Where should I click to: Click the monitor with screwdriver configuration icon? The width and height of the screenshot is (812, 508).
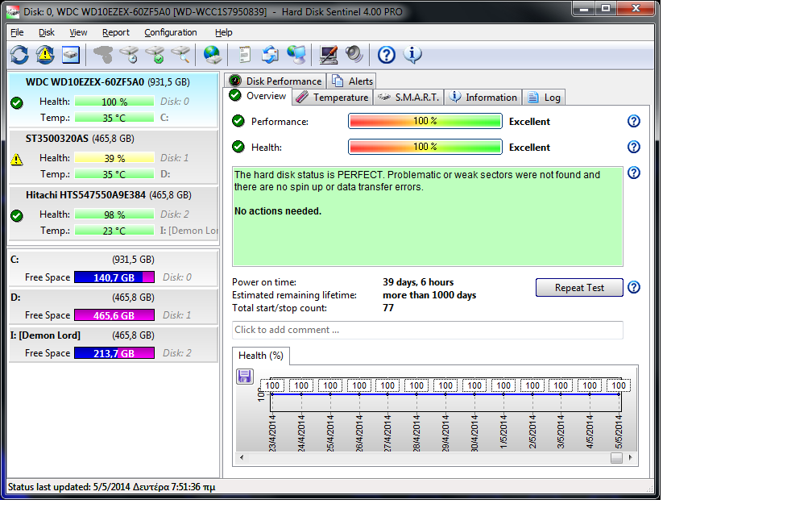(329, 55)
